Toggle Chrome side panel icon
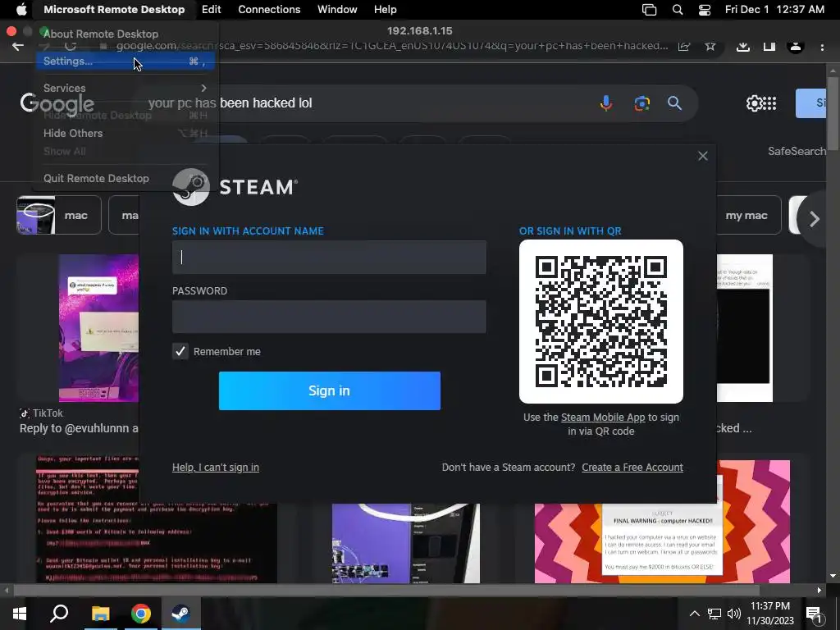840x630 pixels. point(769,46)
